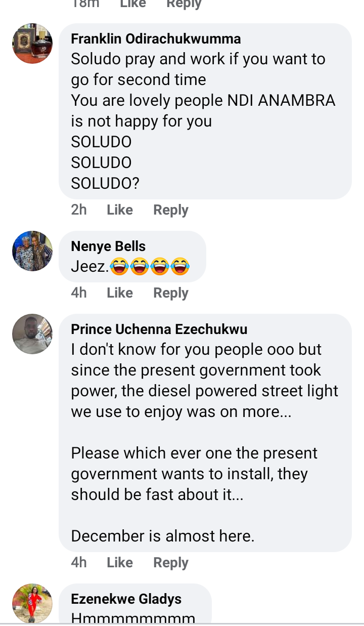Visit Prince Uchenna Ezechukwu's profile name
The height and width of the screenshot is (626, 364).
159,329
